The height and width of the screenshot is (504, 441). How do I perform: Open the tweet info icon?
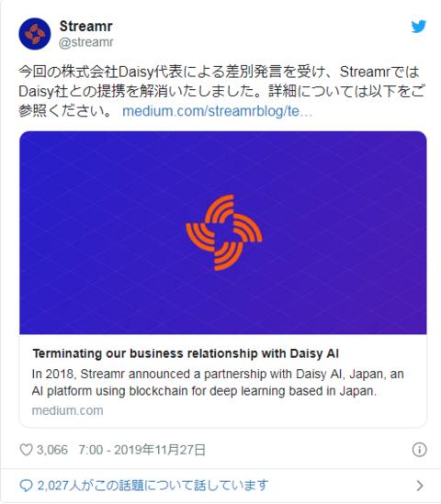click(x=419, y=449)
